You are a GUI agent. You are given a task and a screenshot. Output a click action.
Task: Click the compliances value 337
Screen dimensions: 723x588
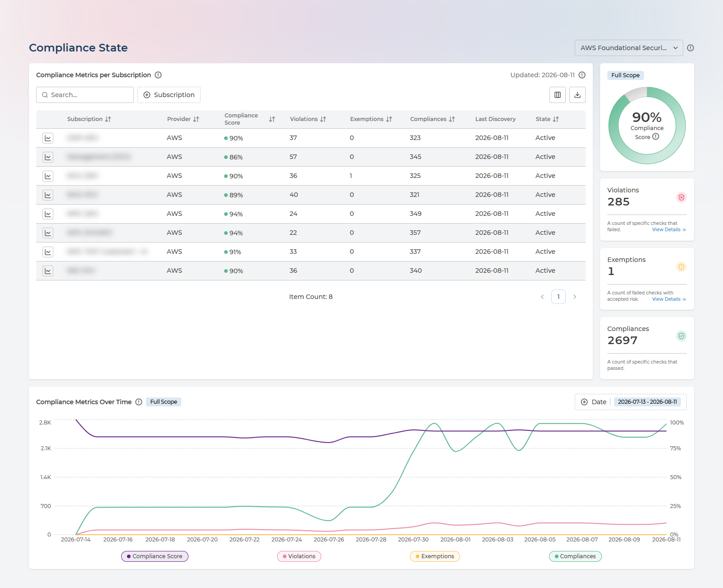[415, 252]
